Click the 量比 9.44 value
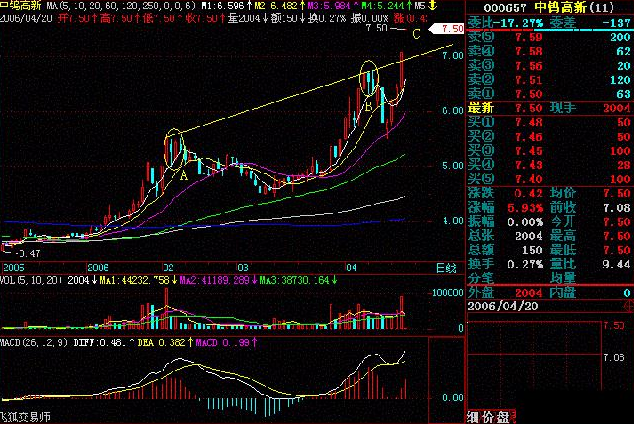634x424 pixels. tap(617, 264)
